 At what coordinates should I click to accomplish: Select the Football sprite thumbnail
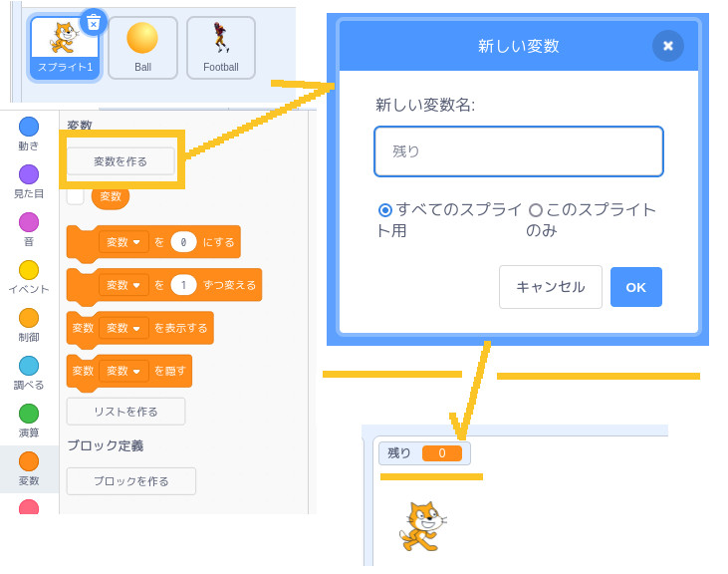221,48
